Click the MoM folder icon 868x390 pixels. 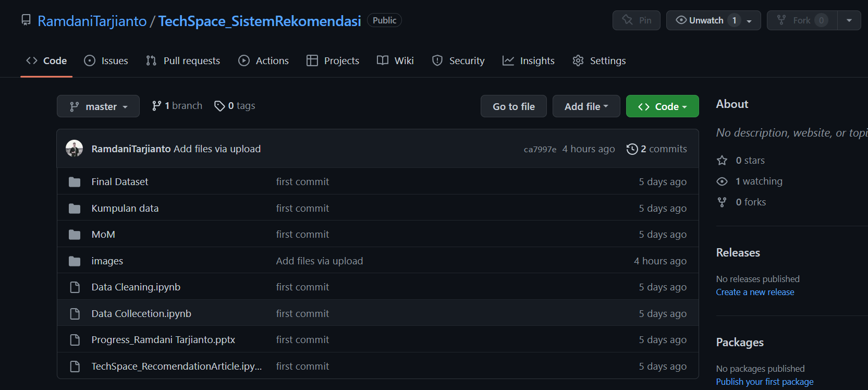[75, 235]
